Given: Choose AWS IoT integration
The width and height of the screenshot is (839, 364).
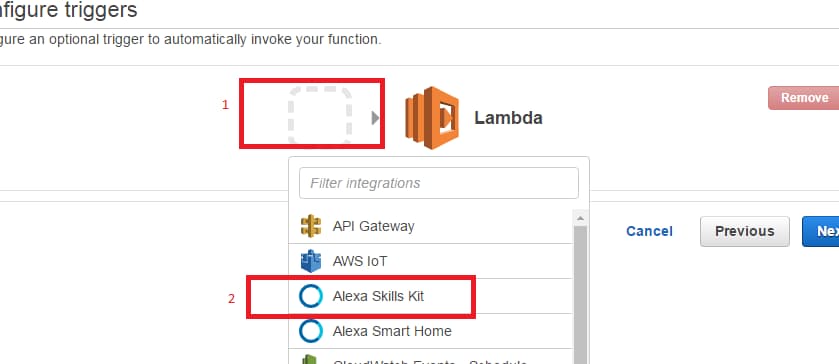Looking at the screenshot, I should tap(431, 261).
